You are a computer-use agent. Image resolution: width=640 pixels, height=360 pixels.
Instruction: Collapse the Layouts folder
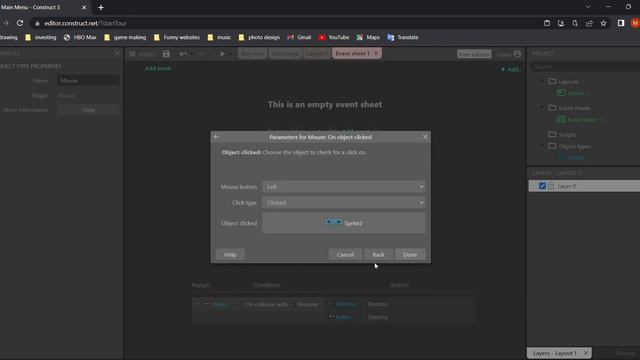click(x=542, y=81)
